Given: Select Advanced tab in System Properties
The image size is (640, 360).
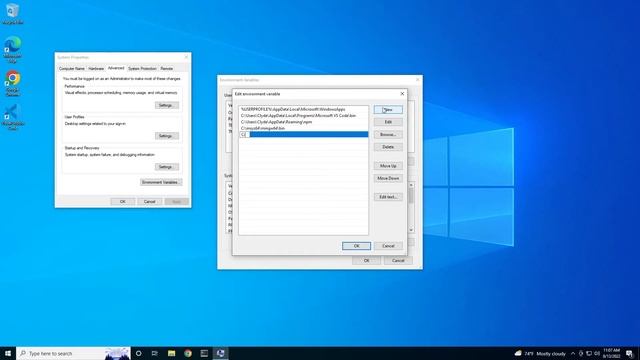Looking at the screenshot, I should [x=116, y=68].
